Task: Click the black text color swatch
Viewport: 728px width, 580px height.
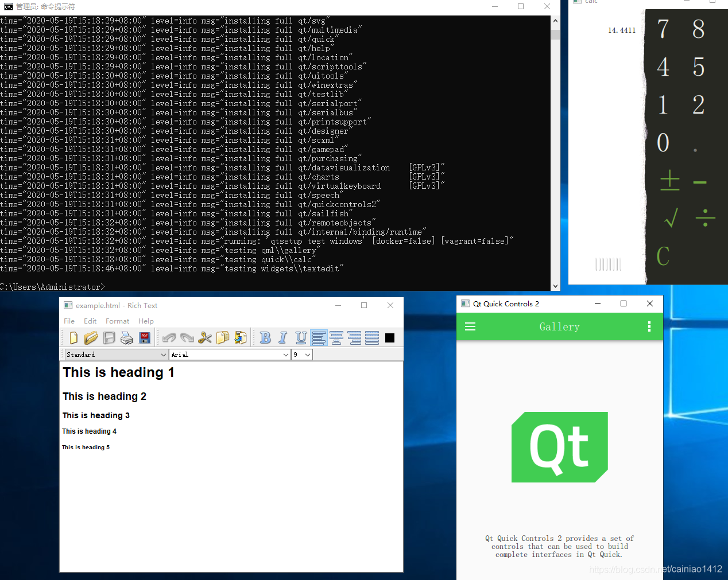Action: (x=390, y=338)
